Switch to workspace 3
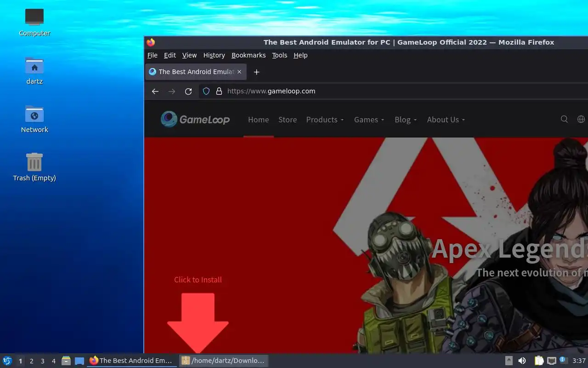 pos(42,361)
